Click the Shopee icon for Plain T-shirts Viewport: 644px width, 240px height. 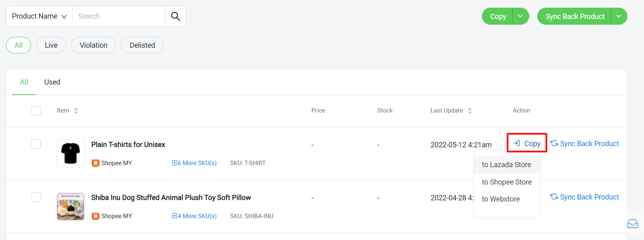pos(95,163)
